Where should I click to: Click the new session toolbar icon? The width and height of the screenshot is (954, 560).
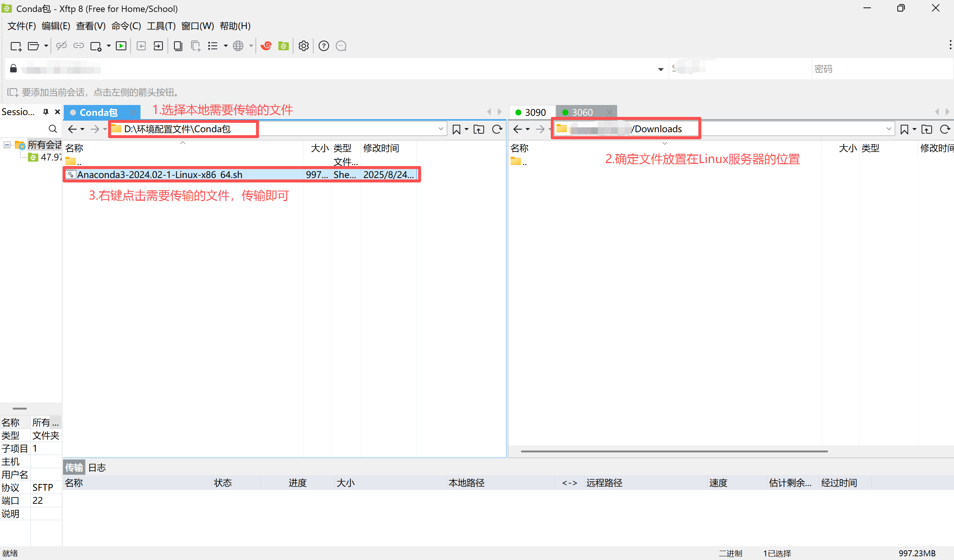click(x=16, y=46)
